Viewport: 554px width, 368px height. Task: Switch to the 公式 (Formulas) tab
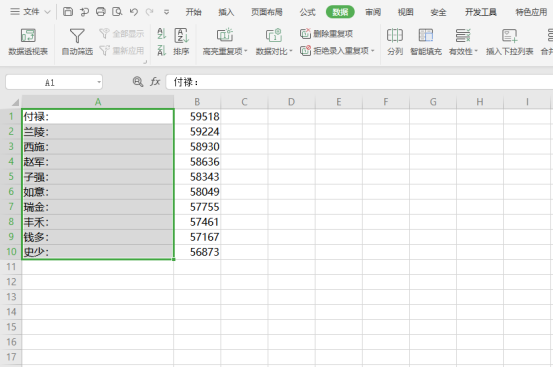coord(307,12)
